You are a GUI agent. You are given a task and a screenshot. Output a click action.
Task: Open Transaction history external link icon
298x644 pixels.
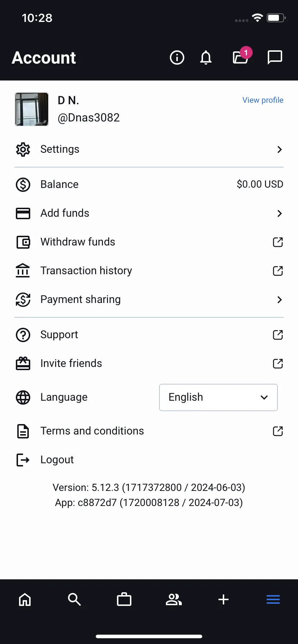[278, 271]
